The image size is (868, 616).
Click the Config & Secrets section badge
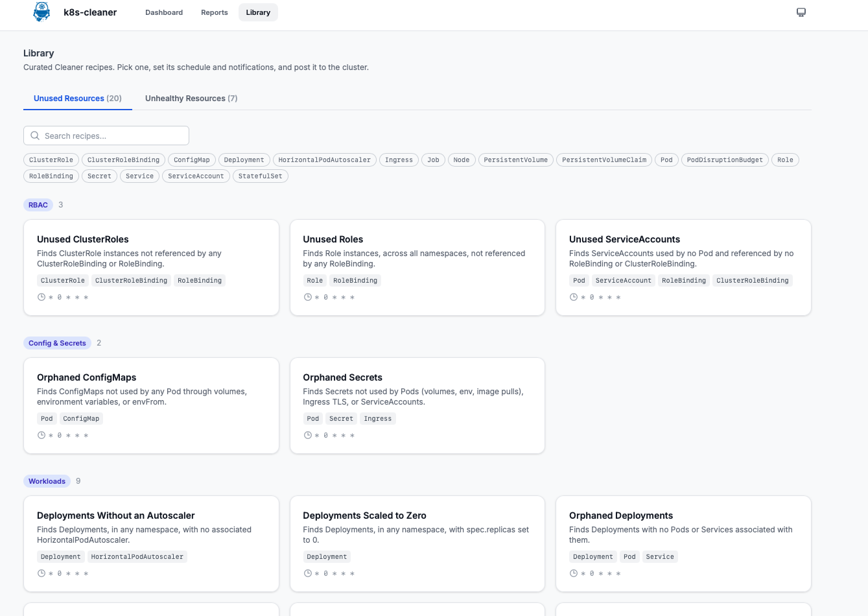point(57,343)
